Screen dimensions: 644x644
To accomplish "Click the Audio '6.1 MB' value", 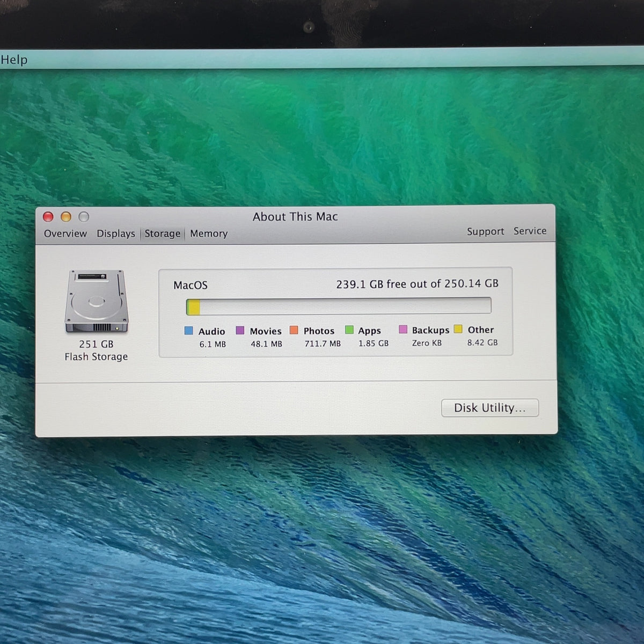I will click(213, 344).
